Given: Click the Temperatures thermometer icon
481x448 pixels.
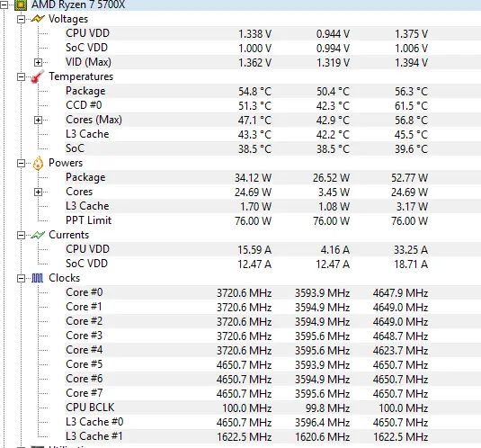Looking at the screenshot, I should click(38, 76).
